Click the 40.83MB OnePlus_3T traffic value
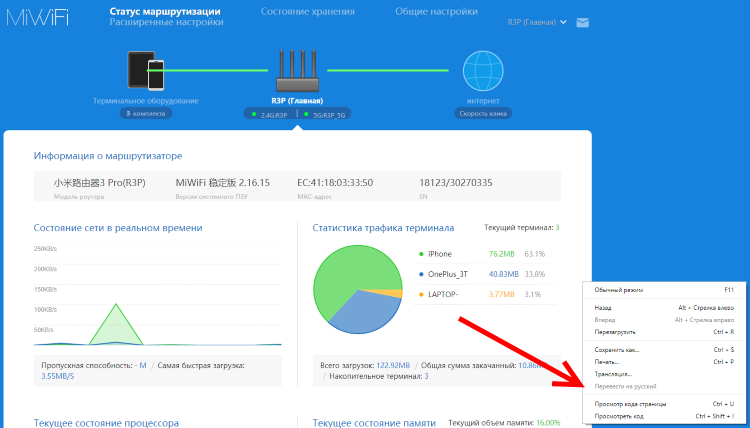The height and width of the screenshot is (428, 750). [x=503, y=274]
